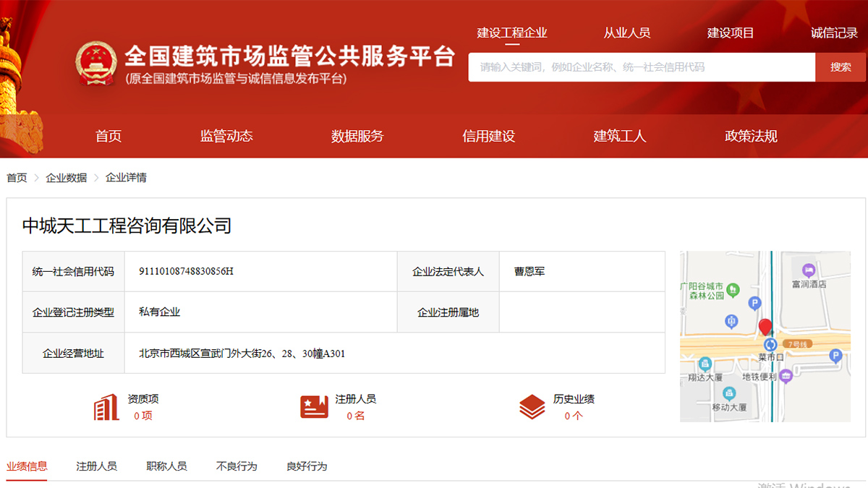The height and width of the screenshot is (488, 868).
Task: Open the 不良行为 tab
Action: coord(237,466)
